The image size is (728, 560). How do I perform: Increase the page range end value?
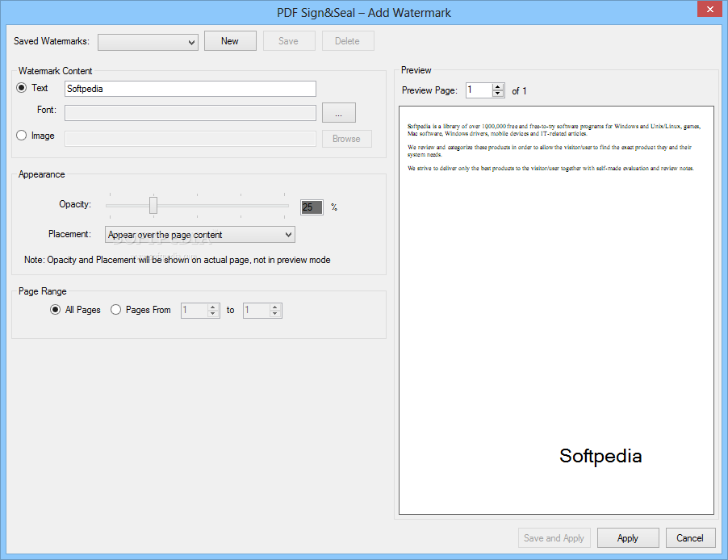[x=275, y=307]
